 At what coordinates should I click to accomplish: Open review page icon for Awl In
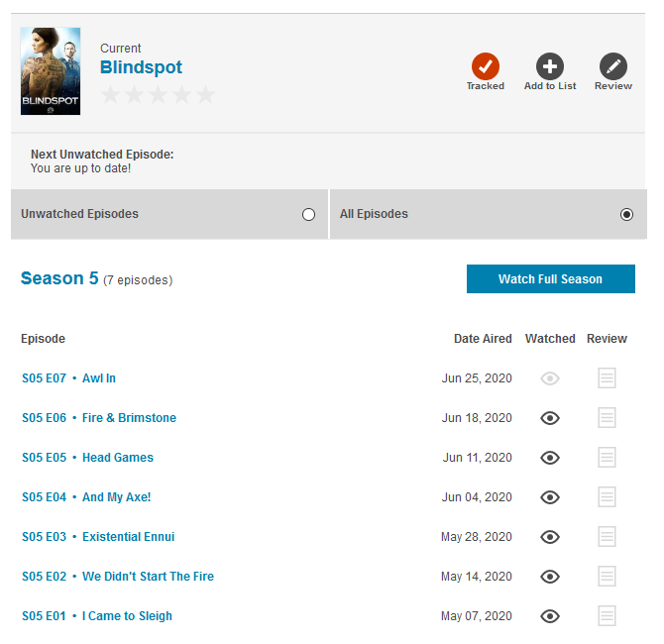tap(607, 378)
